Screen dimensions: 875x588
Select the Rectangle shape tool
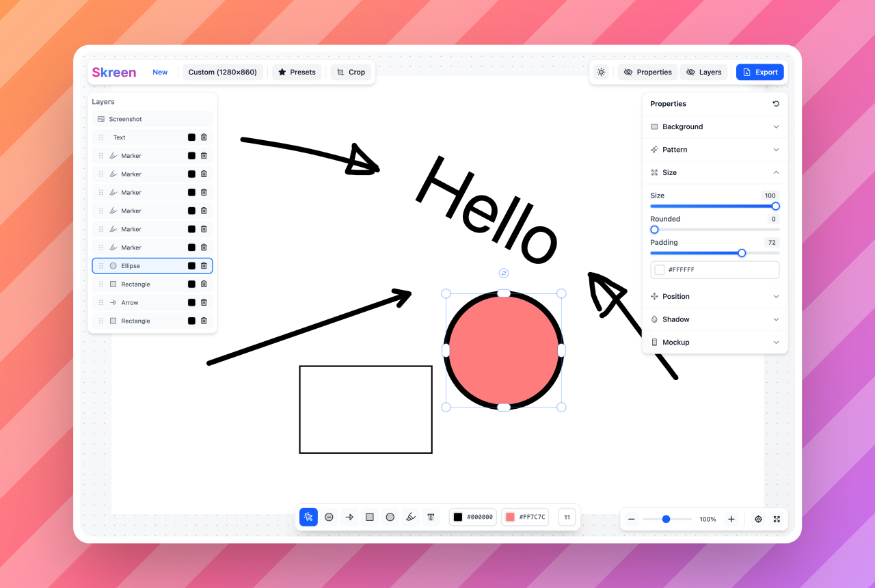(370, 517)
